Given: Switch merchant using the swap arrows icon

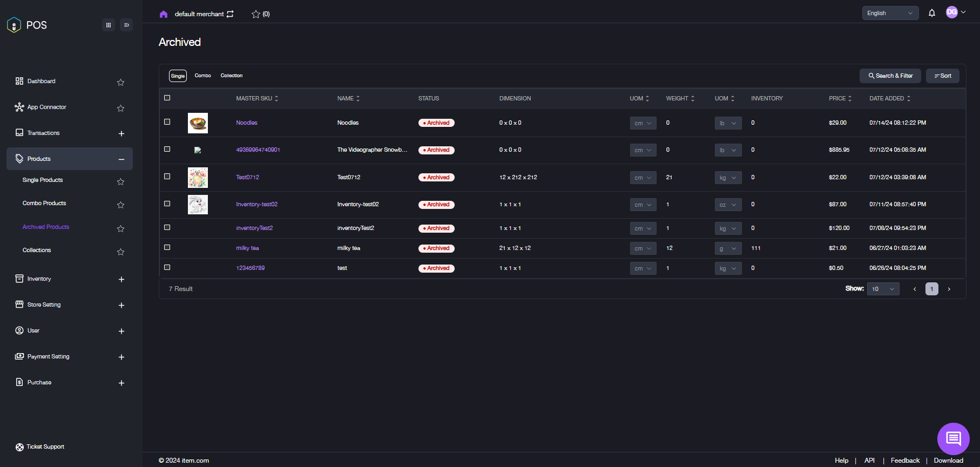Looking at the screenshot, I should tap(231, 14).
